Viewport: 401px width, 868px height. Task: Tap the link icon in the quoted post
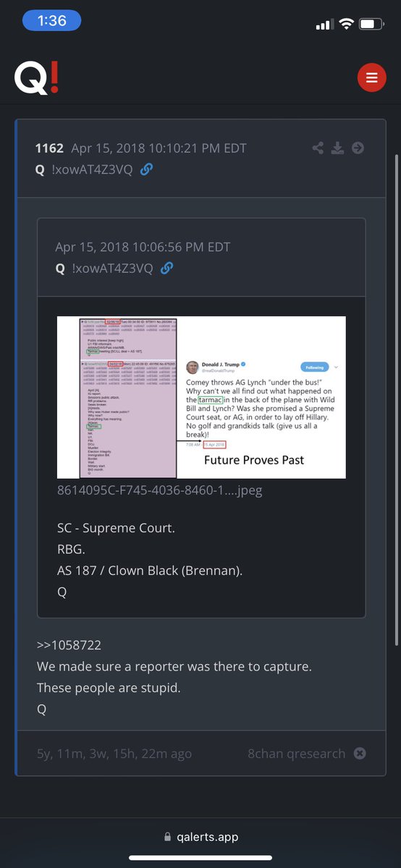[166, 268]
